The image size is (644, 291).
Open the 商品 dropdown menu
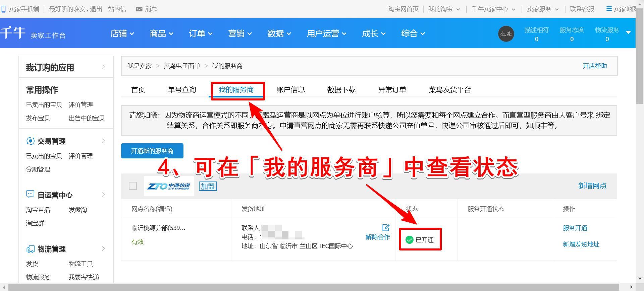coord(161,33)
